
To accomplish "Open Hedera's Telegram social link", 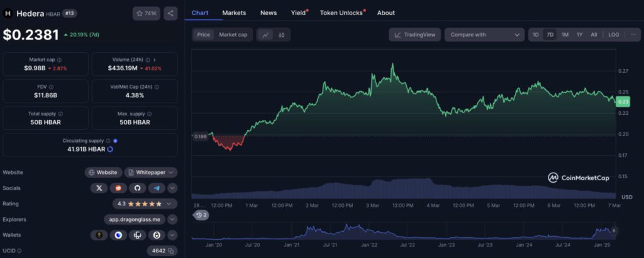I will [157, 188].
